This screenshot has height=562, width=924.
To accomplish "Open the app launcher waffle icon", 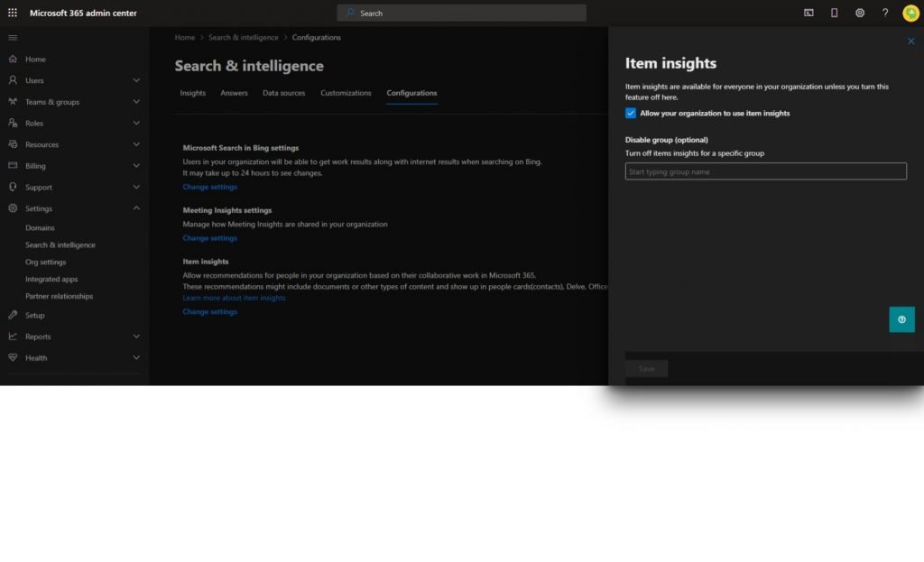I will 13,13.
